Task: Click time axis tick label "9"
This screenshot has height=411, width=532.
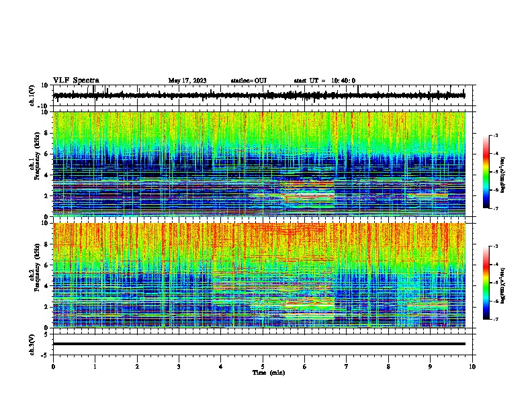Action: 430,367
